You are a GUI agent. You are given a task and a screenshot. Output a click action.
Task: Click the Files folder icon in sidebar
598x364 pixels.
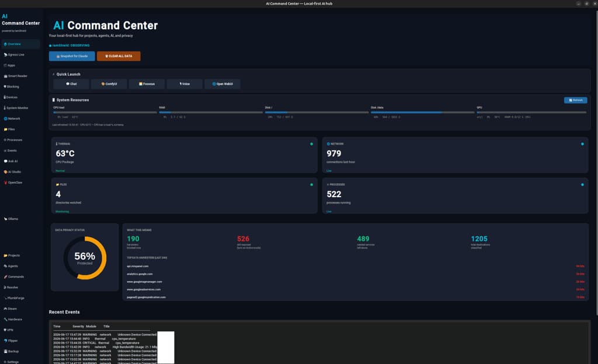pyautogui.click(x=5, y=129)
